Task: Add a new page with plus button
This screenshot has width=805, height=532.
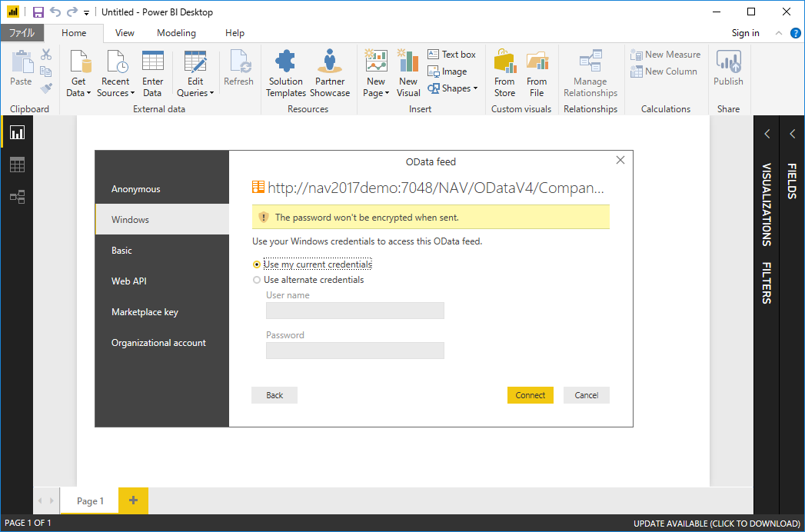Action: 134,500
